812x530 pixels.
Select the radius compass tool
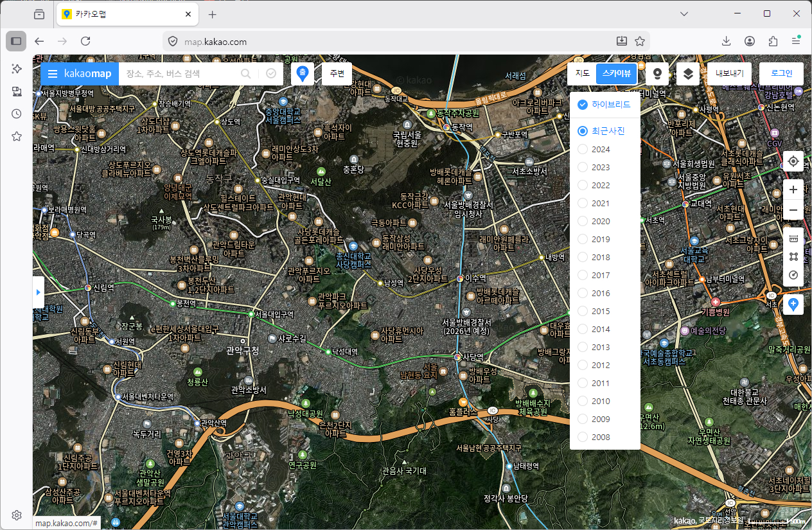pyautogui.click(x=793, y=275)
